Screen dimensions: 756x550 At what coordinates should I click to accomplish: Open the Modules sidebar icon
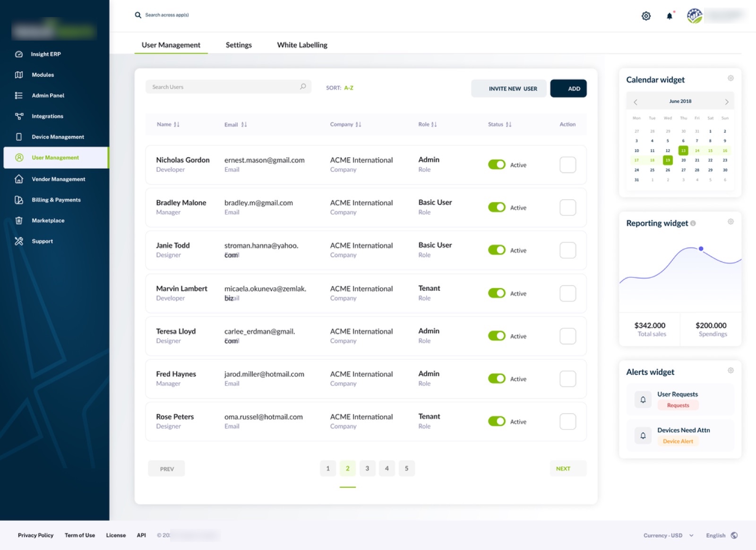[19, 75]
